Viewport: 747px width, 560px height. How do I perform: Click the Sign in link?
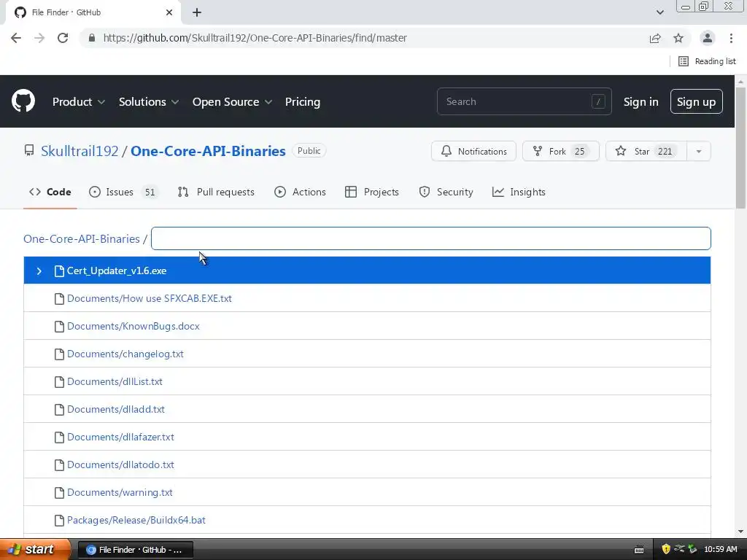(640, 102)
